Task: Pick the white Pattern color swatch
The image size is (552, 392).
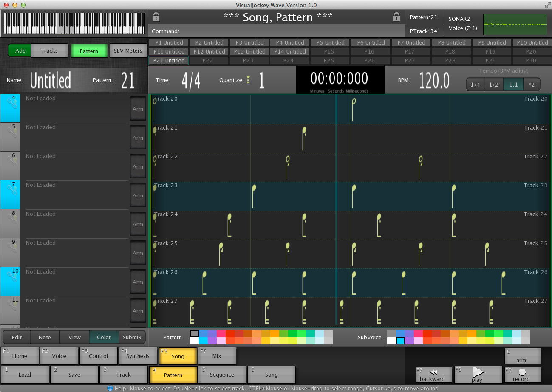Action: (194, 341)
